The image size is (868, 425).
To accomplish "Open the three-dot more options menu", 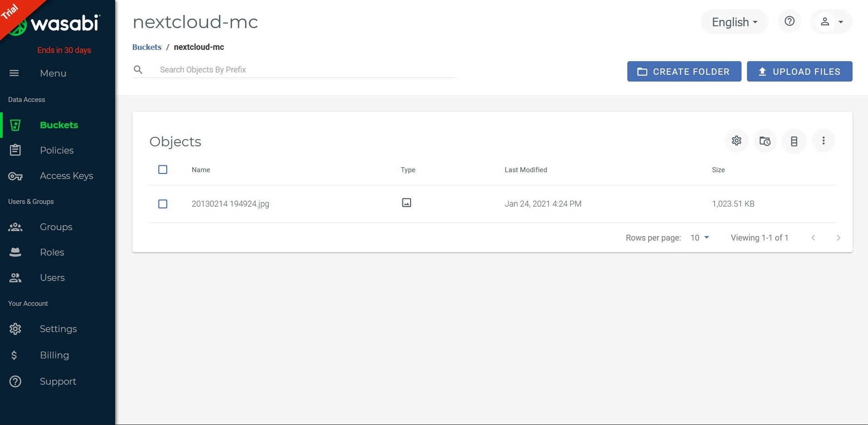I will [x=824, y=141].
